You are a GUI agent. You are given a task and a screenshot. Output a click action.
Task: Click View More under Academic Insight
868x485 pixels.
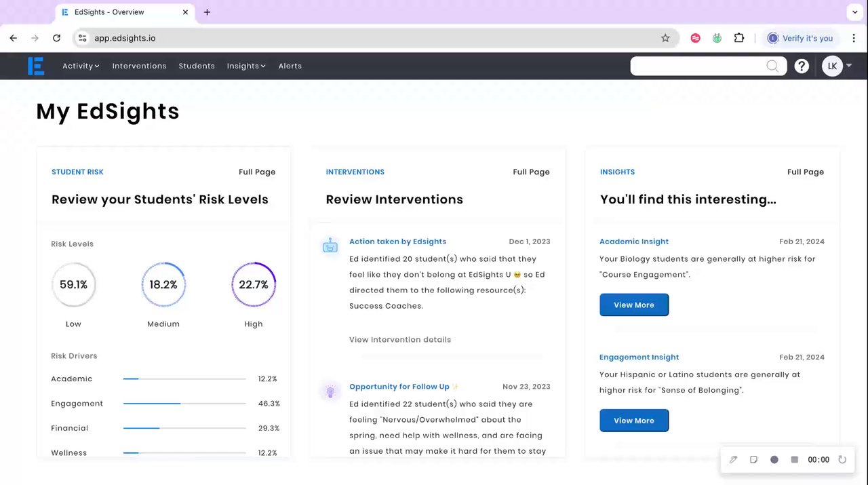pyautogui.click(x=634, y=305)
